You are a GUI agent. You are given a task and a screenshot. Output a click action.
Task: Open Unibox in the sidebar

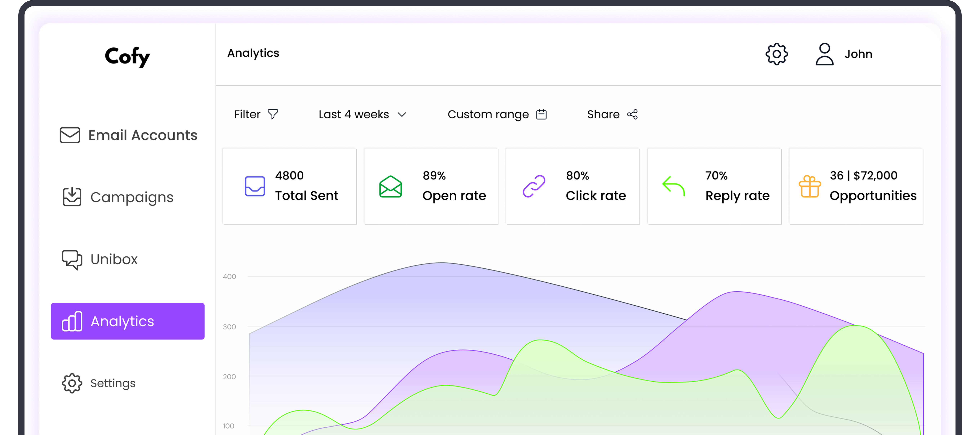pos(100,260)
